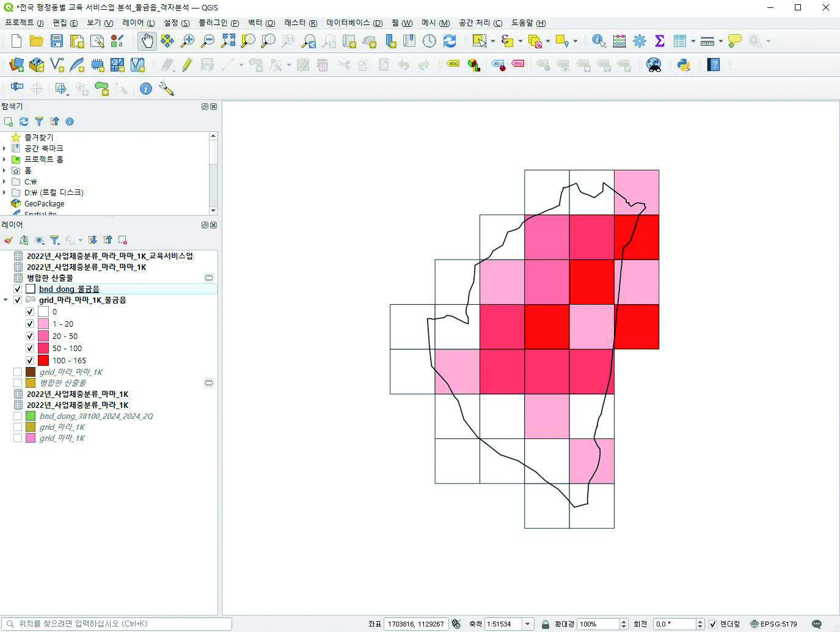Hide the bnd_dong_물금읍 layer
This screenshot has height=632, width=840.
click(18, 289)
